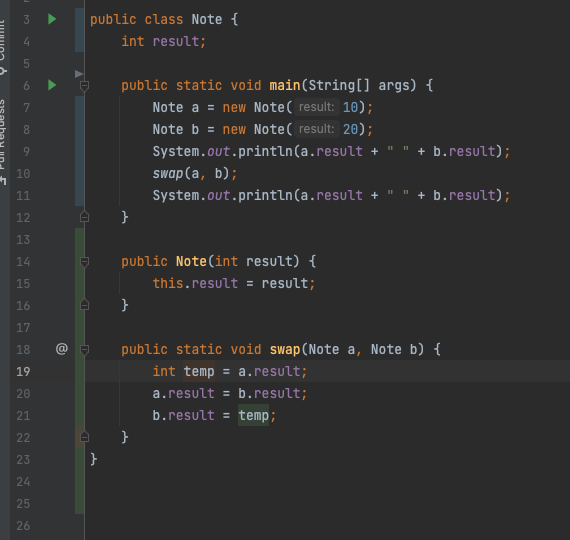The height and width of the screenshot is (540, 570).
Task: Collapse the swap method fold marker
Action: 84,349
